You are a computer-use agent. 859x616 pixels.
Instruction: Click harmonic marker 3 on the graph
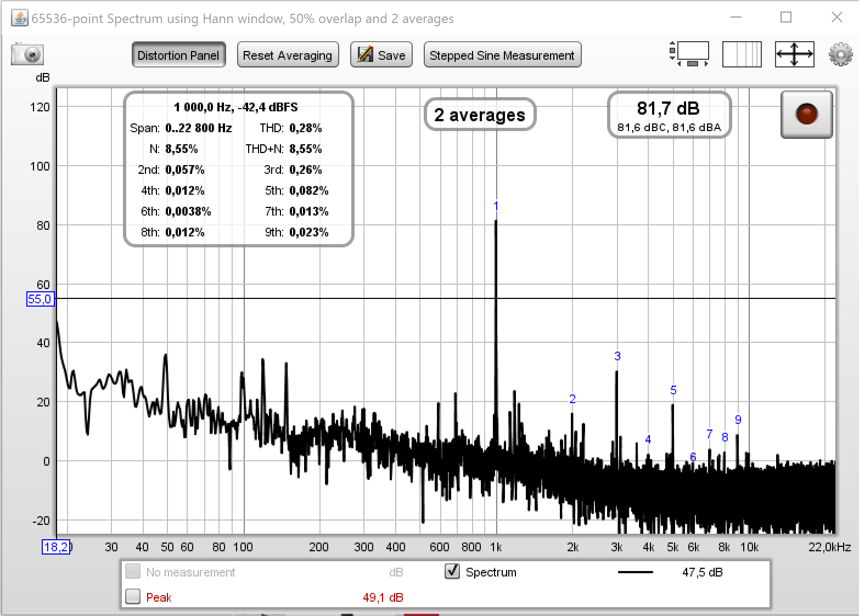[x=617, y=356]
